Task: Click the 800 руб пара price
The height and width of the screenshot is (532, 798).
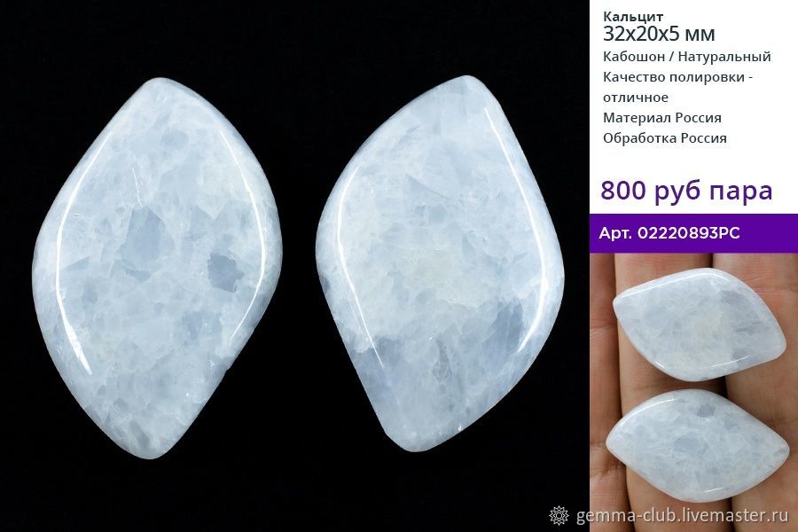Action: pyautogui.click(x=686, y=191)
